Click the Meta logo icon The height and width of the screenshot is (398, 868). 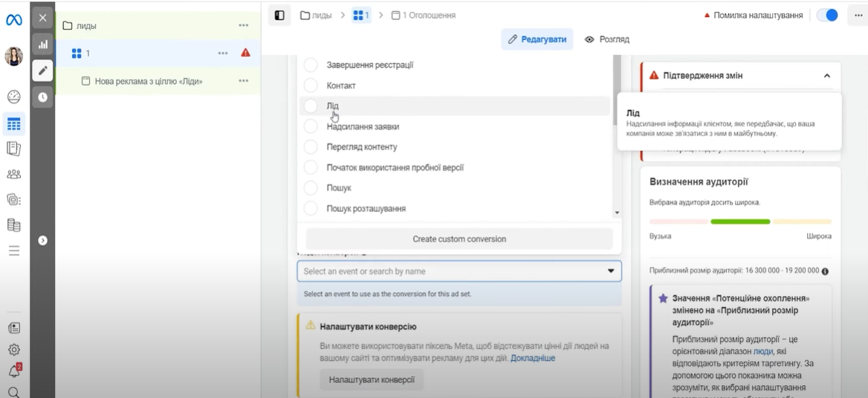(x=14, y=20)
